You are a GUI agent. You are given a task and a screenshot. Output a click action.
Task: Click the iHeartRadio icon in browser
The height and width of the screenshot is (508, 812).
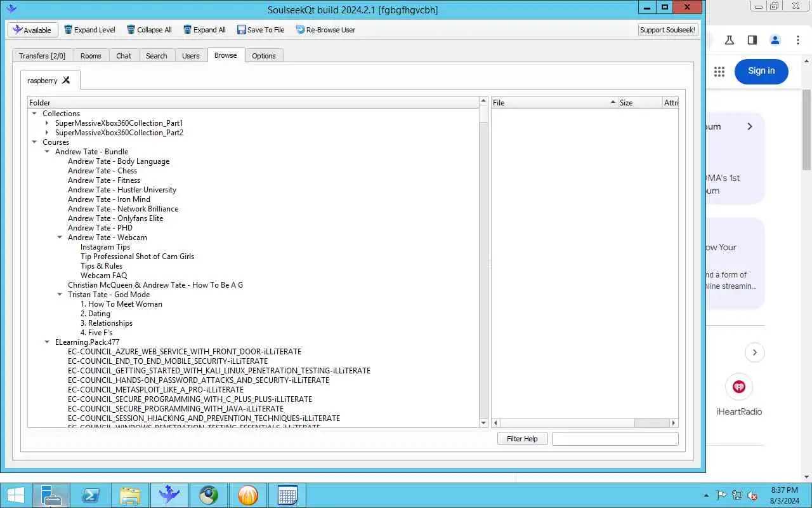(738, 387)
